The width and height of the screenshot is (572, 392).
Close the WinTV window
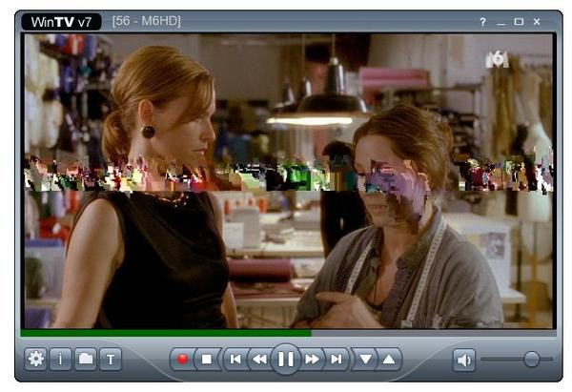[537, 22]
